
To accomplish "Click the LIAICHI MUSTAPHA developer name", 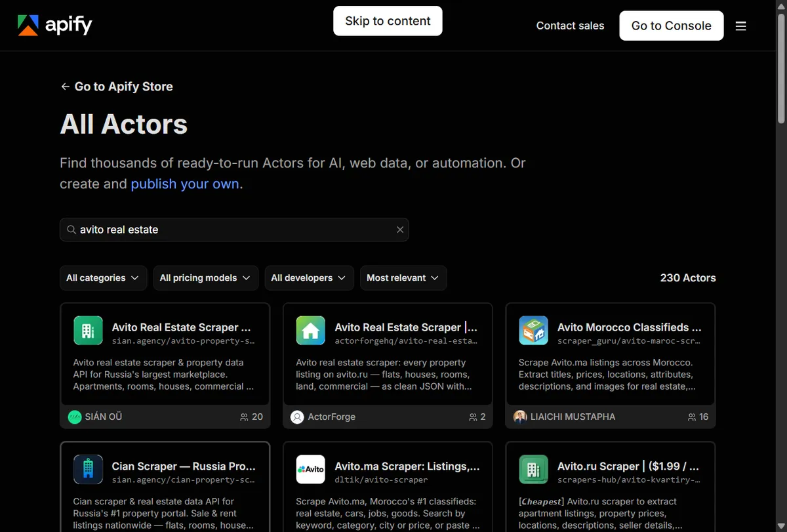I will coord(573,417).
